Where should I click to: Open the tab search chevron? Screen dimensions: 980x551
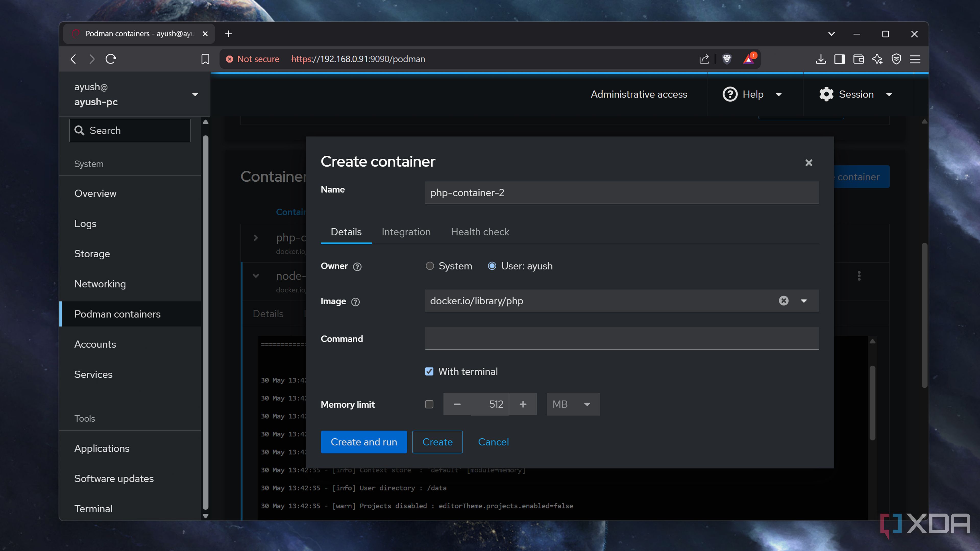click(x=832, y=34)
